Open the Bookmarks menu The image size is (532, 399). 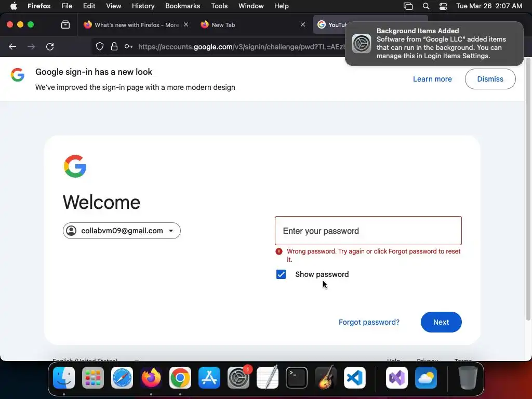(x=182, y=6)
